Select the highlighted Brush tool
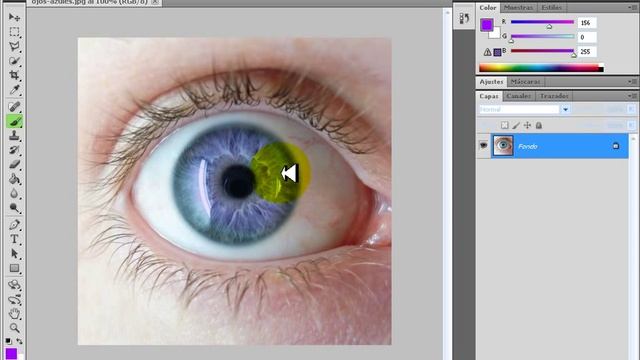The image size is (640, 360). [x=14, y=122]
